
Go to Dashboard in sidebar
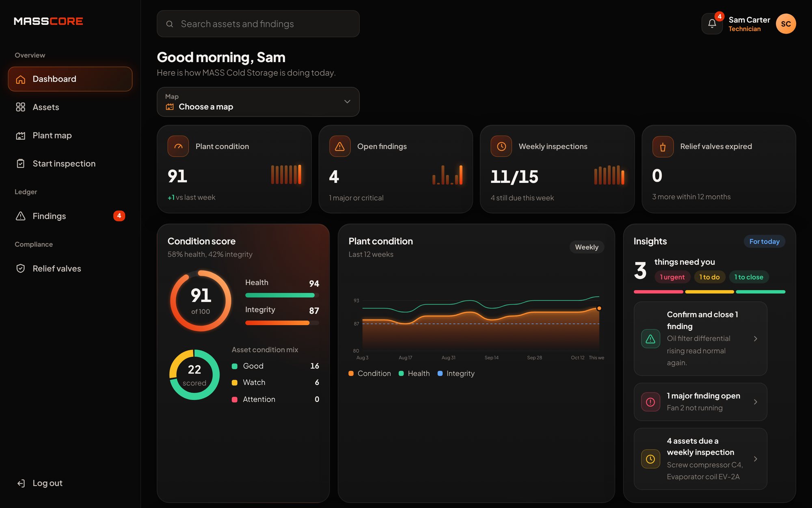pos(70,79)
